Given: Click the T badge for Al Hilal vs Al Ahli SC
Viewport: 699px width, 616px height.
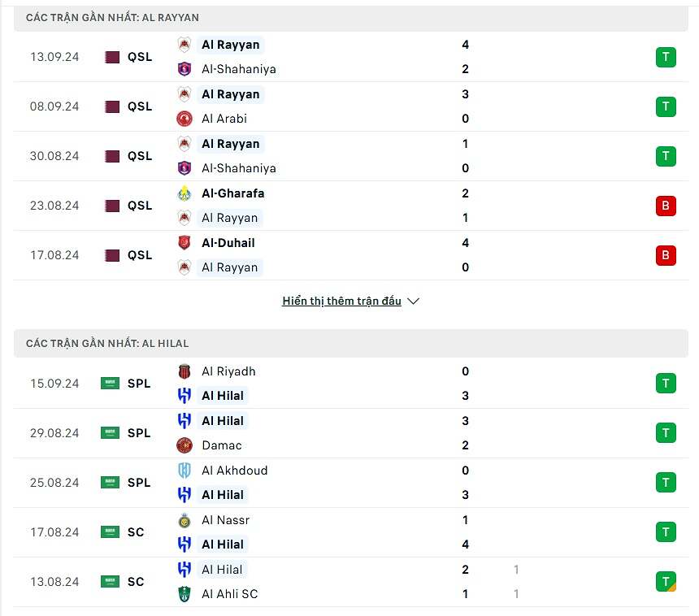Looking at the screenshot, I should pos(666,582).
